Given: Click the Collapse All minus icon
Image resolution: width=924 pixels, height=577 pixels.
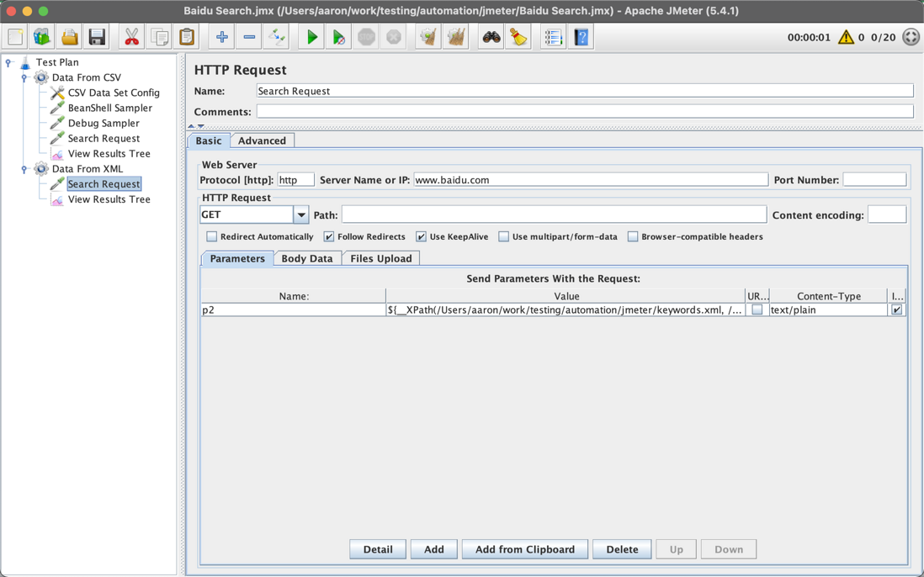Looking at the screenshot, I should click(249, 37).
